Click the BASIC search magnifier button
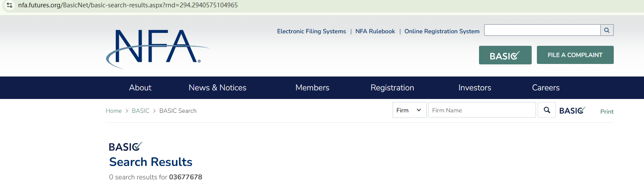Viewport: 644px width, 188px height. (547, 110)
